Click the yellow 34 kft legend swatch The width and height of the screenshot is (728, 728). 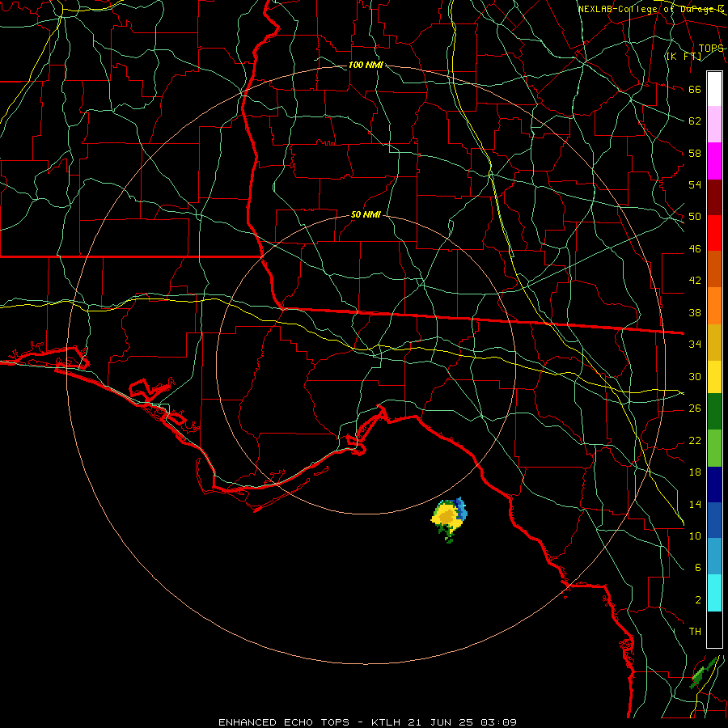(714, 377)
